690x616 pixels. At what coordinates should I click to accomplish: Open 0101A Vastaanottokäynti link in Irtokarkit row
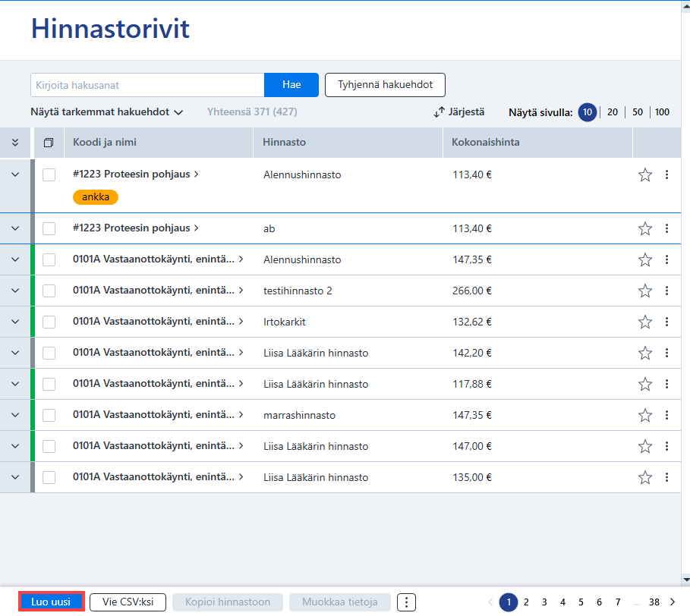pyautogui.click(x=158, y=322)
